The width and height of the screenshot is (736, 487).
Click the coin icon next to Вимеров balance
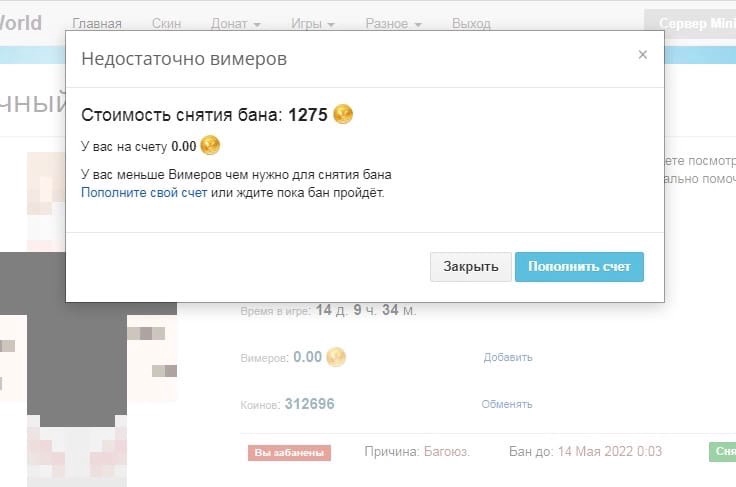336,357
